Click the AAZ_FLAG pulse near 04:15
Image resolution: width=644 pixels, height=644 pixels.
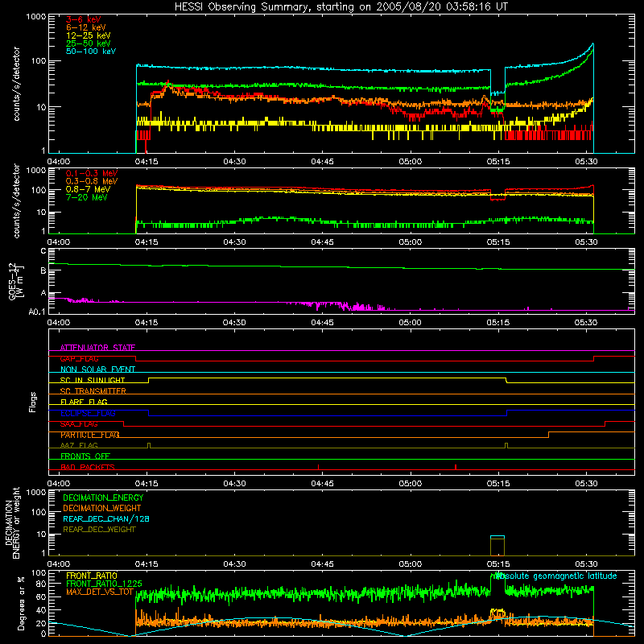(x=149, y=445)
